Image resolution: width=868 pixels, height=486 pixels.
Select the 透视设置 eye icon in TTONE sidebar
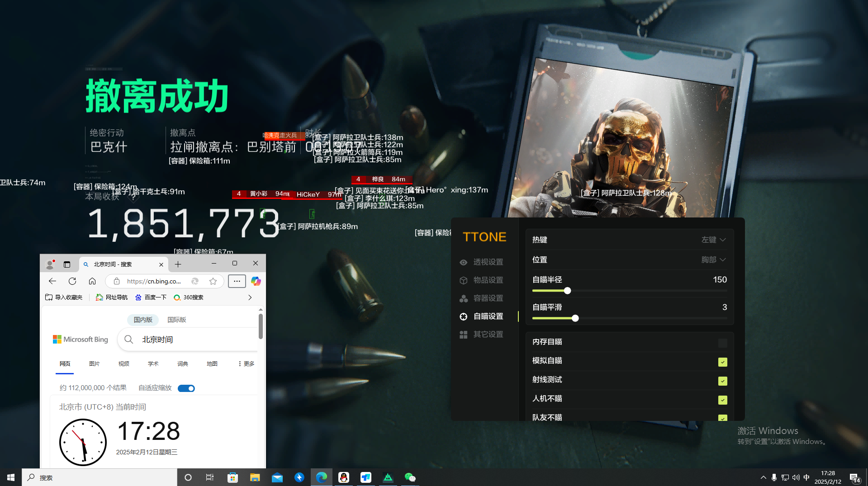tap(463, 262)
